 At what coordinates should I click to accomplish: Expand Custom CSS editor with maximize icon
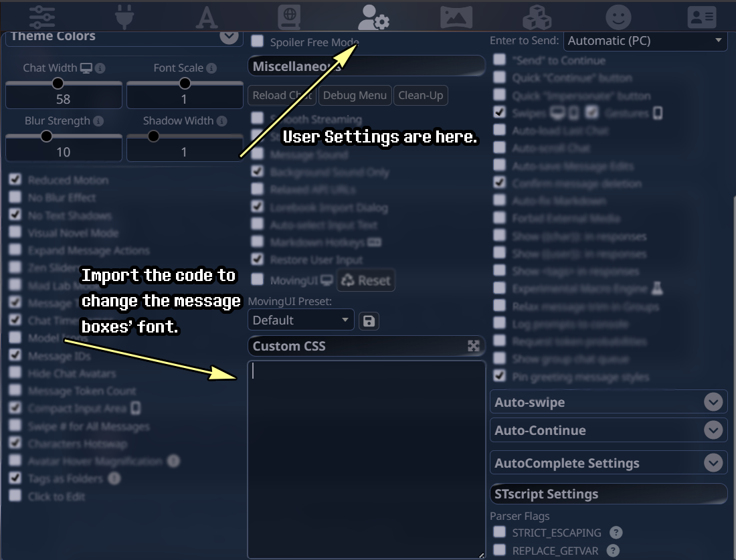point(474,346)
